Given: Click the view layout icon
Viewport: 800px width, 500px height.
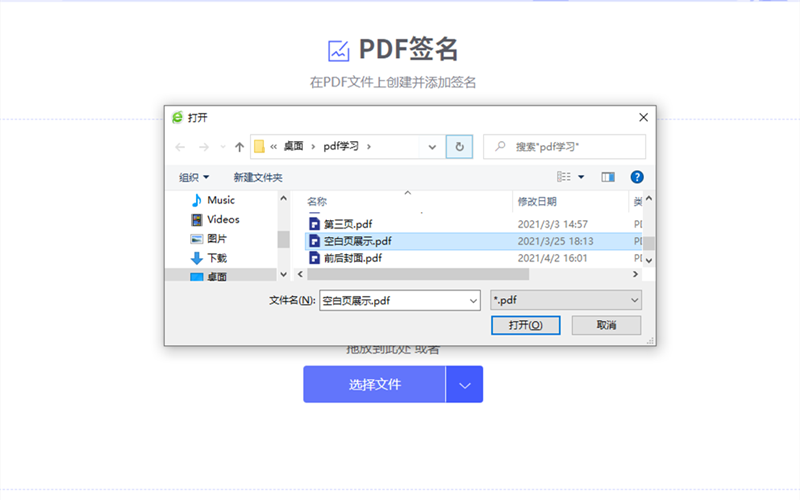Looking at the screenshot, I should (564, 177).
